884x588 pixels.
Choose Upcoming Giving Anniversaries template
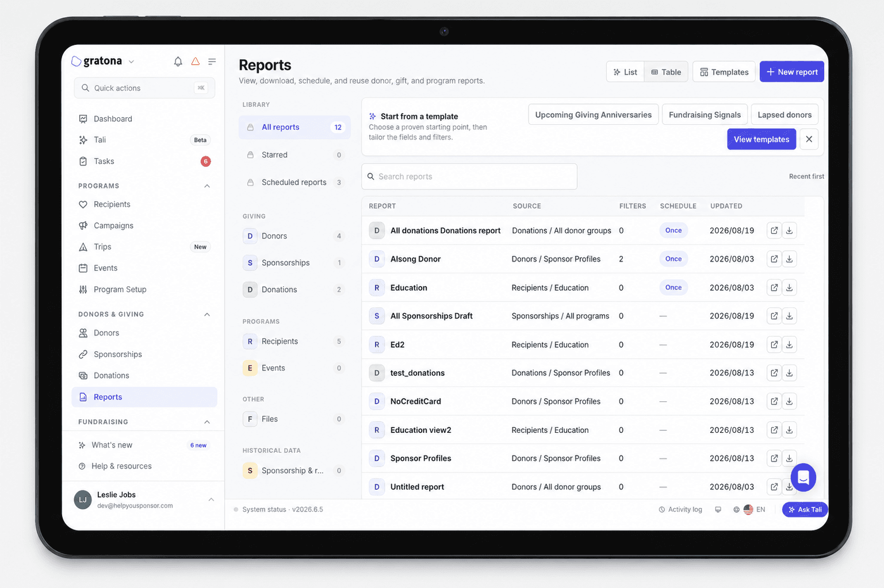tap(594, 115)
